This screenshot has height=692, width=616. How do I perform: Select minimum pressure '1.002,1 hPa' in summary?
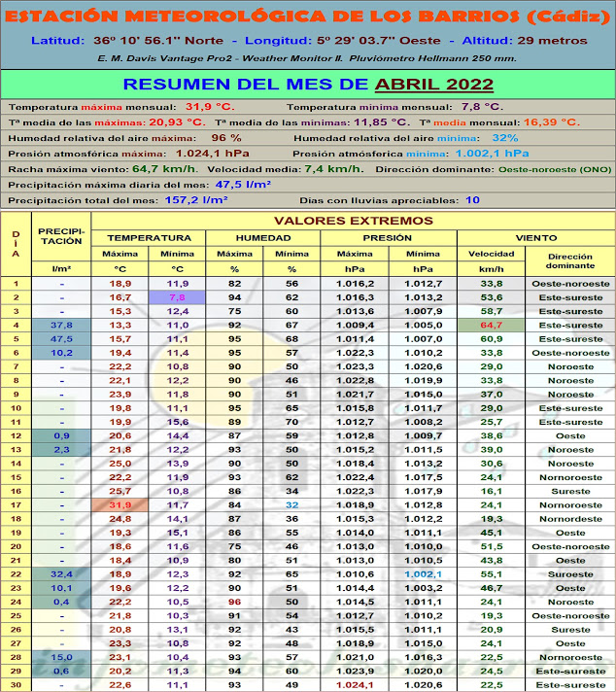tap(492, 154)
